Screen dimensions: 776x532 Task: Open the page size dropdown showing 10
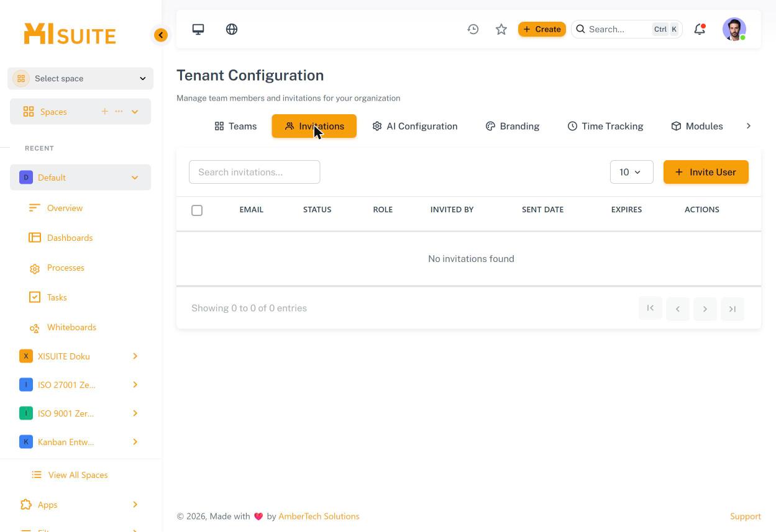[631, 172]
